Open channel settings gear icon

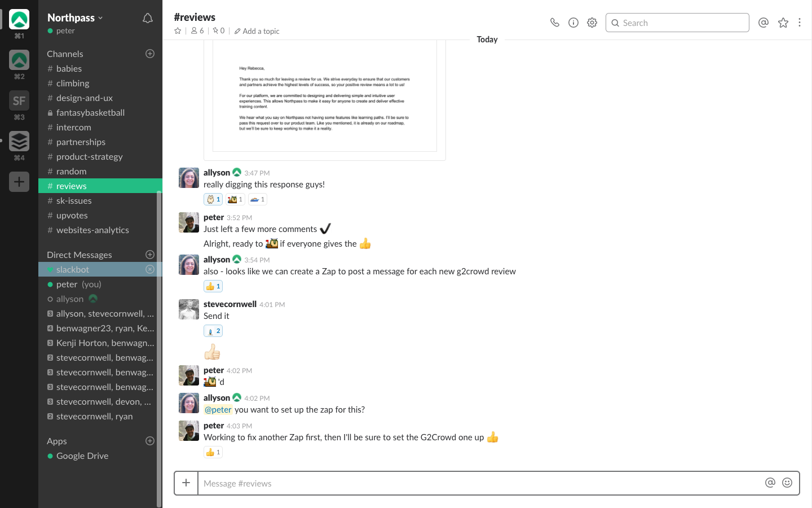tap(592, 23)
